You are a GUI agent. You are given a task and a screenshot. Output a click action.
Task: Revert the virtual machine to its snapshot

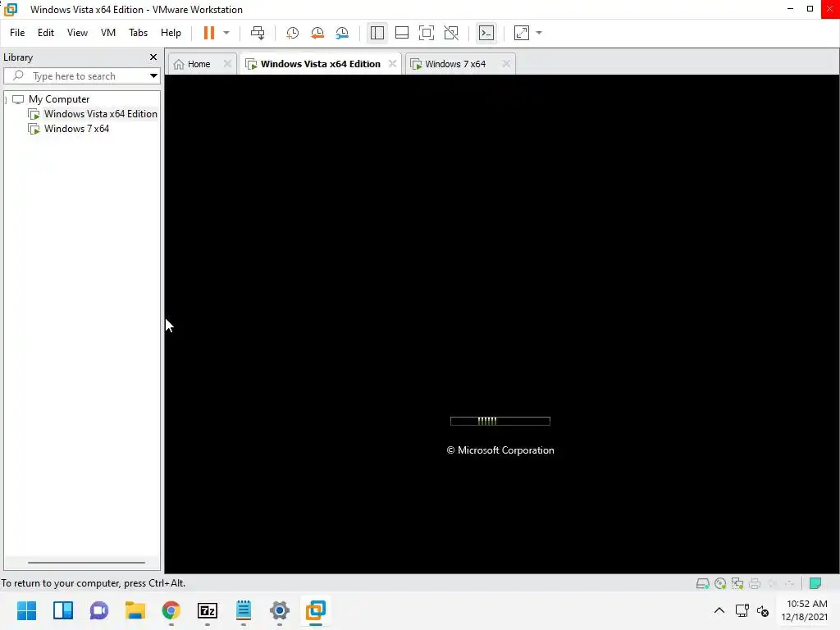click(x=317, y=33)
